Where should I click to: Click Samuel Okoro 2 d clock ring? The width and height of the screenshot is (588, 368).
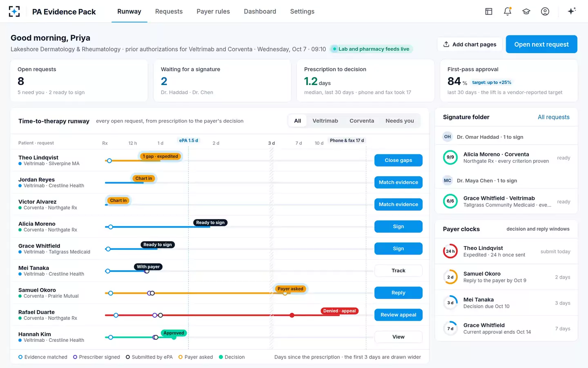coord(450,277)
